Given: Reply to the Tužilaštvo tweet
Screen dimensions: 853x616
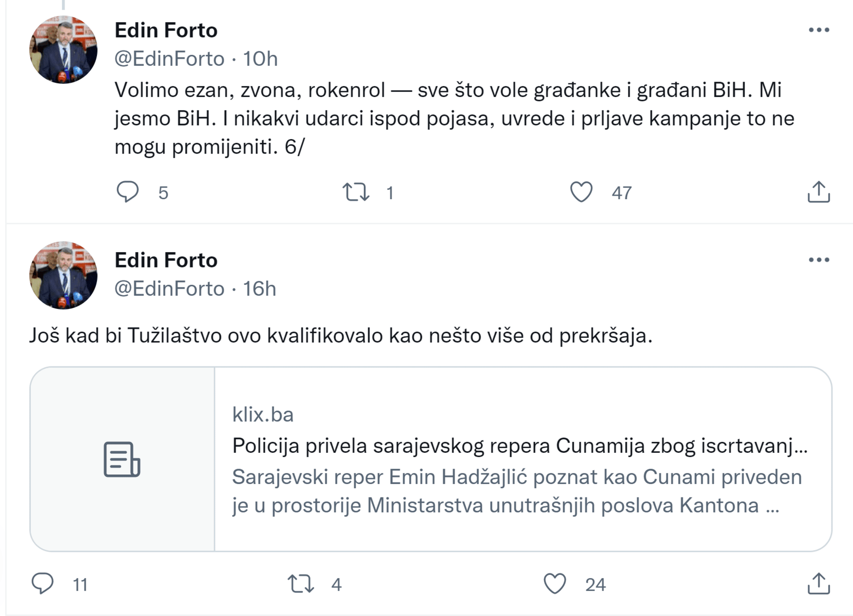Looking at the screenshot, I should tap(43, 584).
